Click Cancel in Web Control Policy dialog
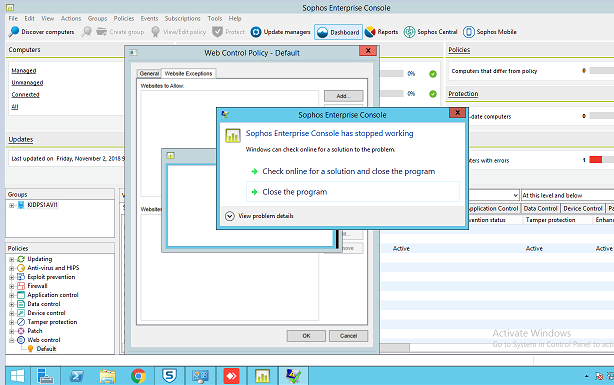 point(349,336)
